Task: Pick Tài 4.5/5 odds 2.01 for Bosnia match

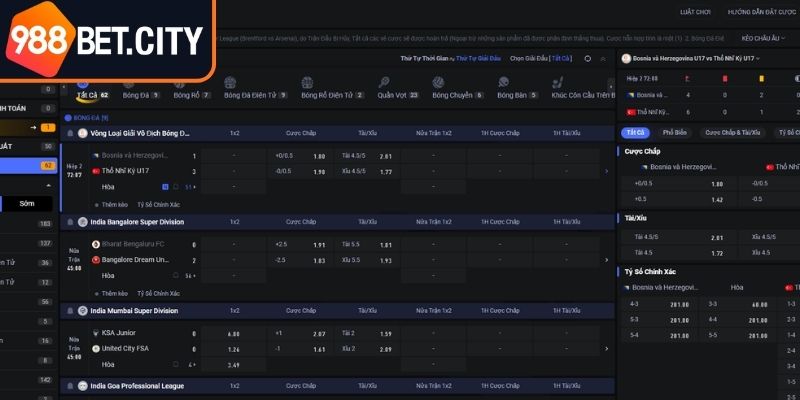Action: 386,156
